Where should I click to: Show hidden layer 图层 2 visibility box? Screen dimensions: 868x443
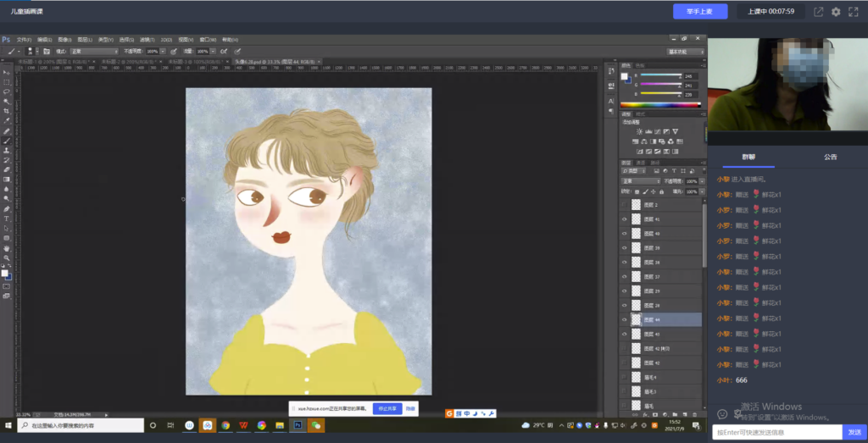pyautogui.click(x=625, y=205)
